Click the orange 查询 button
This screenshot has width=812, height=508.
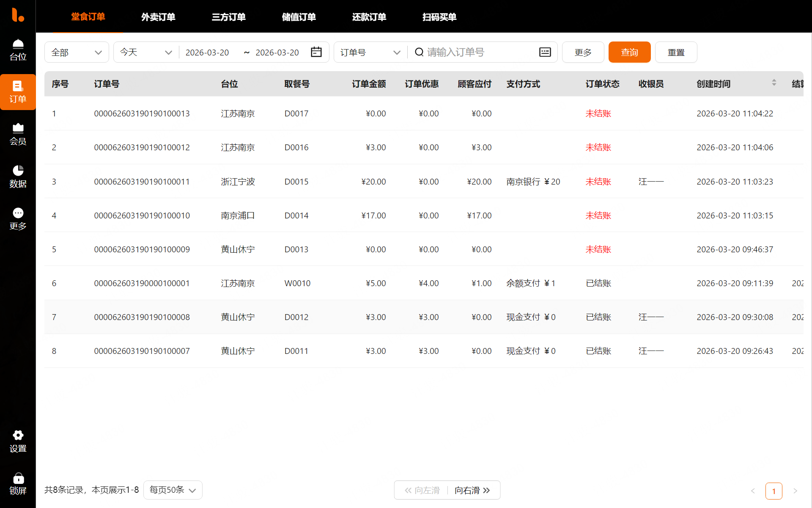point(629,52)
